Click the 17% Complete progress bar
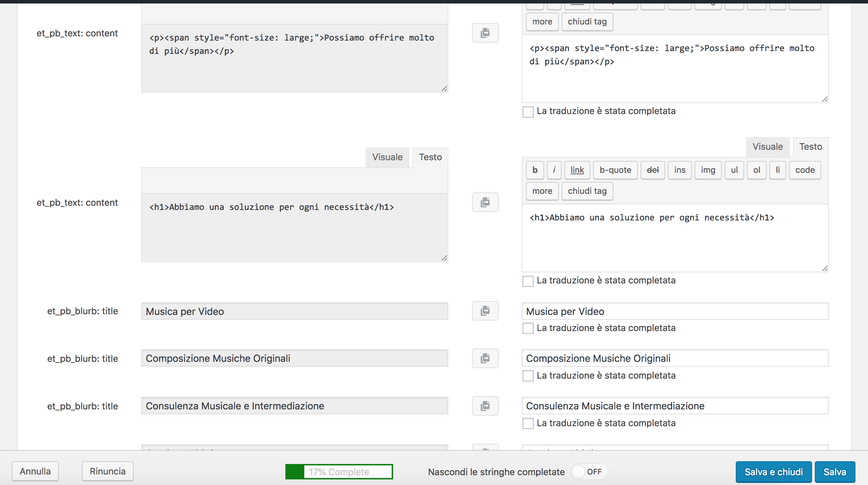868x485 pixels. tap(339, 472)
